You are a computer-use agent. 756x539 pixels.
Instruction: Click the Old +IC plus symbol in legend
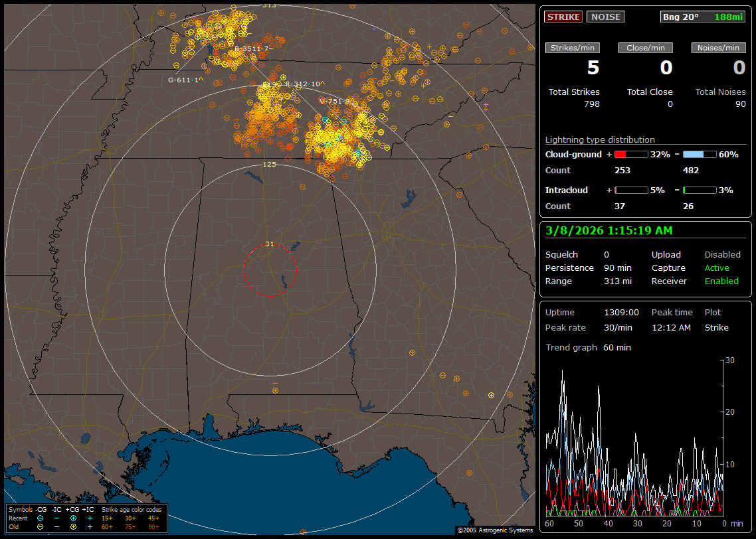pos(90,526)
